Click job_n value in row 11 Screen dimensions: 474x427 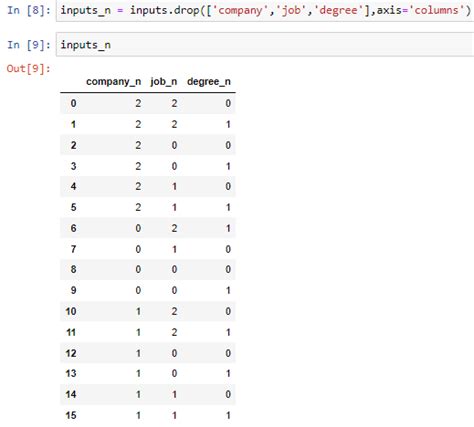coord(174,332)
